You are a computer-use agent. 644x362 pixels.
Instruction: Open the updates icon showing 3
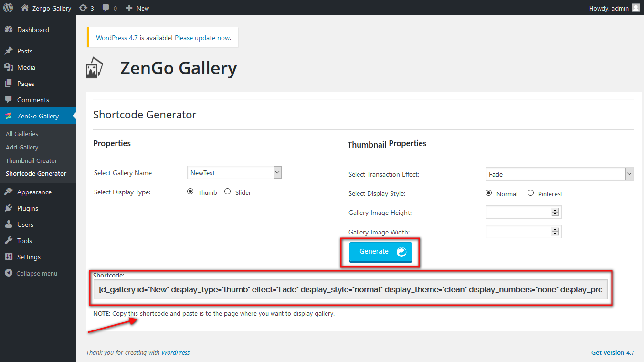83,8
